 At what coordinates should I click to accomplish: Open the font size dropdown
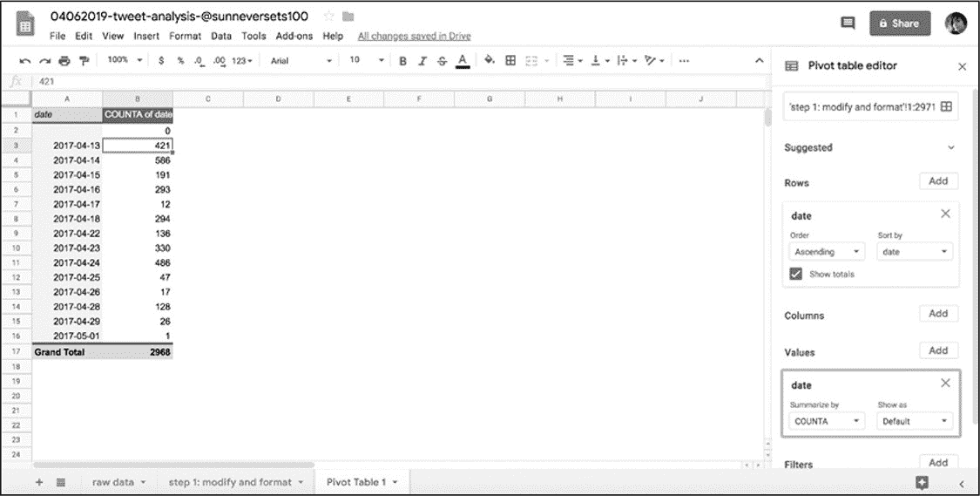(x=366, y=60)
